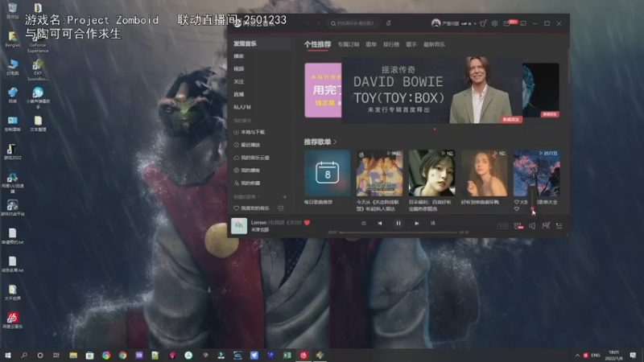Open the Excel taskbar icon
Image resolution: width=644 pixels, height=362 pixels.
[x=287, y=355]
